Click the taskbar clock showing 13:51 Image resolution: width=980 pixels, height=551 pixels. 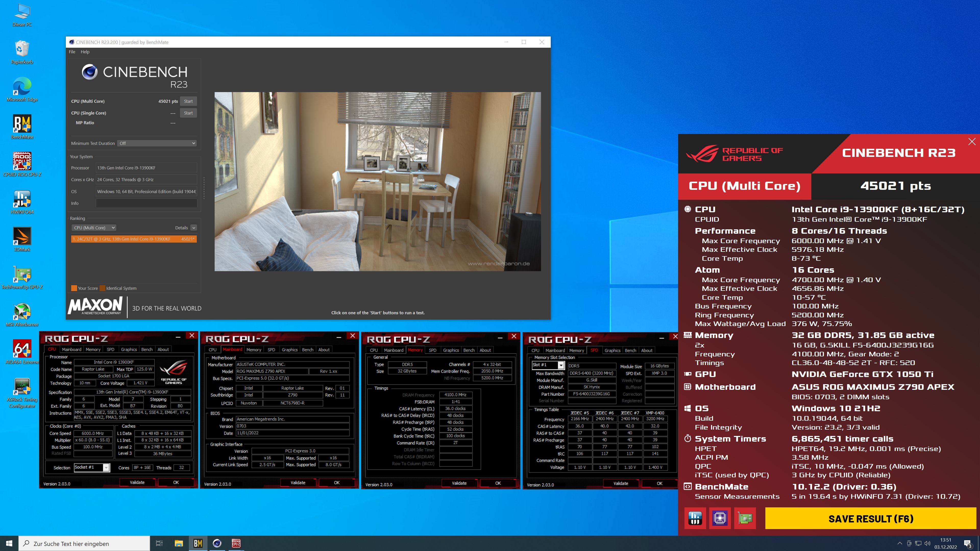945,543
